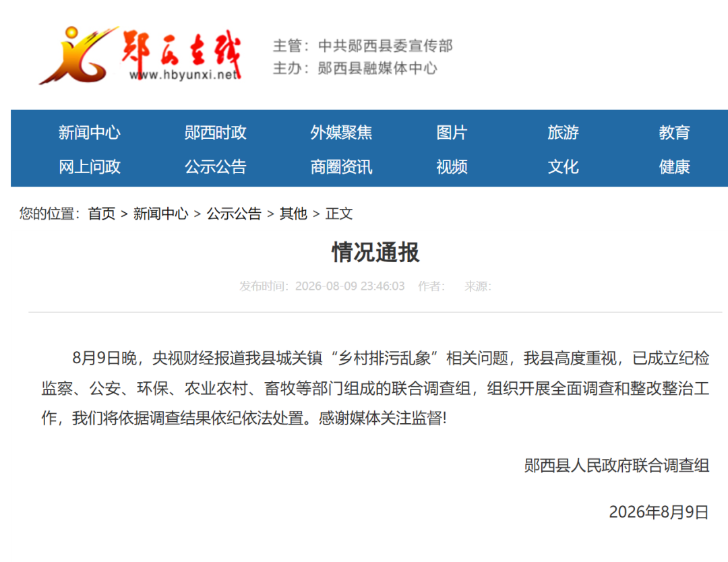Open the 网上问政 nav item
This screenshot has height=562, width=728.
click(90, 167)
